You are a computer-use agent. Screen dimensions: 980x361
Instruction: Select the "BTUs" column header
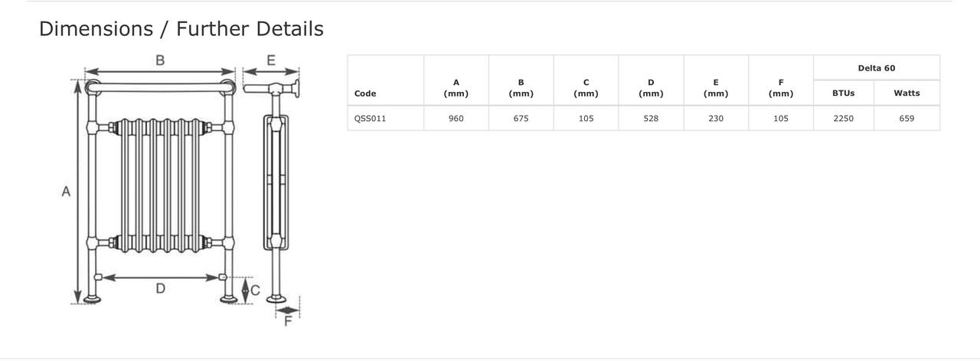843,94
